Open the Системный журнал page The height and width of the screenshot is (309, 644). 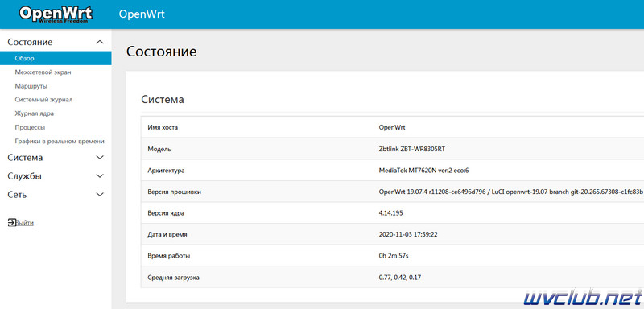pos(43,100)
